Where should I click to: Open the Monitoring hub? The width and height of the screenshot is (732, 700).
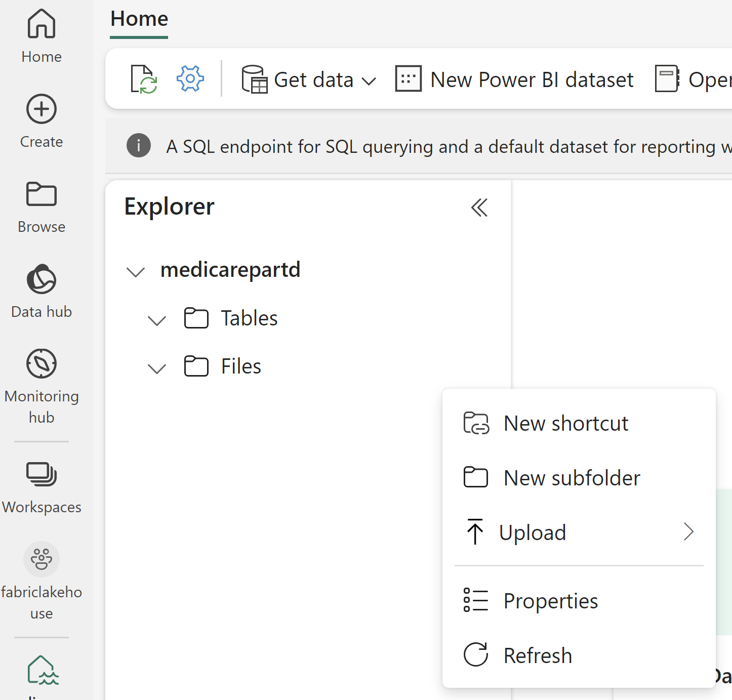(x=42, y=386)
